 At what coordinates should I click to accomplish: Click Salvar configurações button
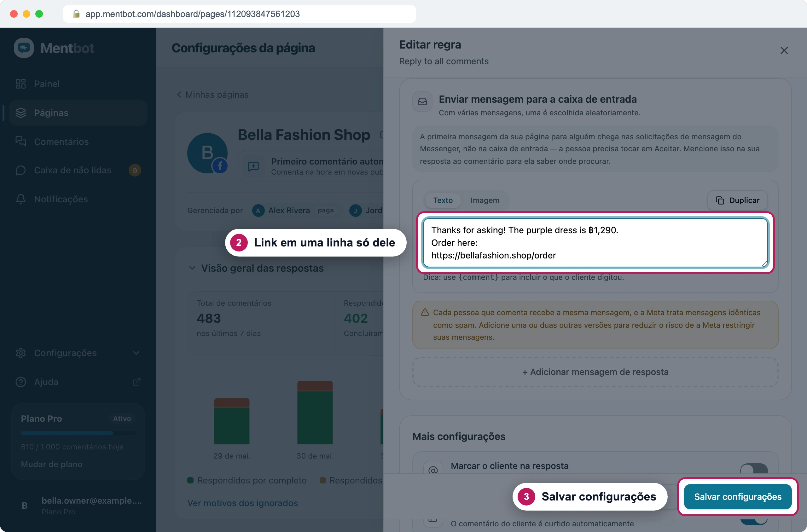(738, 497)
